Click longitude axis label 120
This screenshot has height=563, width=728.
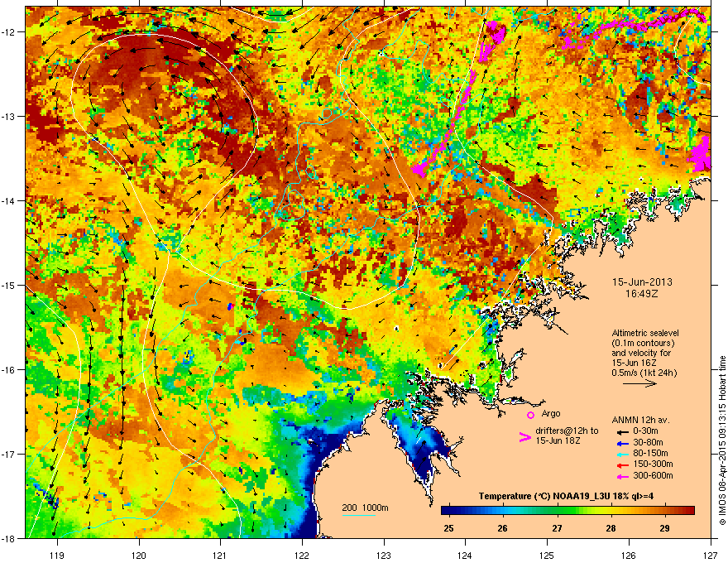pyautogui.click(x=139, y=555)
